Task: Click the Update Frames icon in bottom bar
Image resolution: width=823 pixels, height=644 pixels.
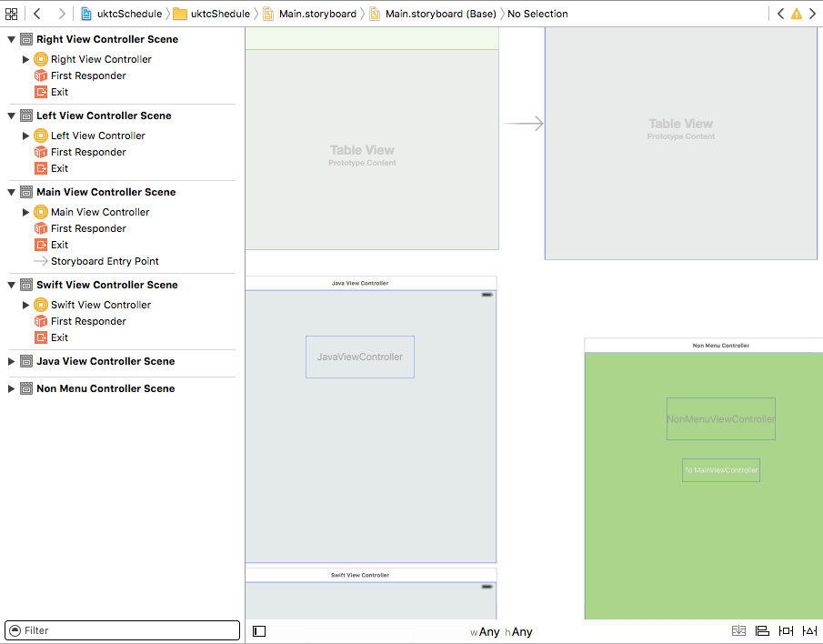Action: tap(738, 631)
